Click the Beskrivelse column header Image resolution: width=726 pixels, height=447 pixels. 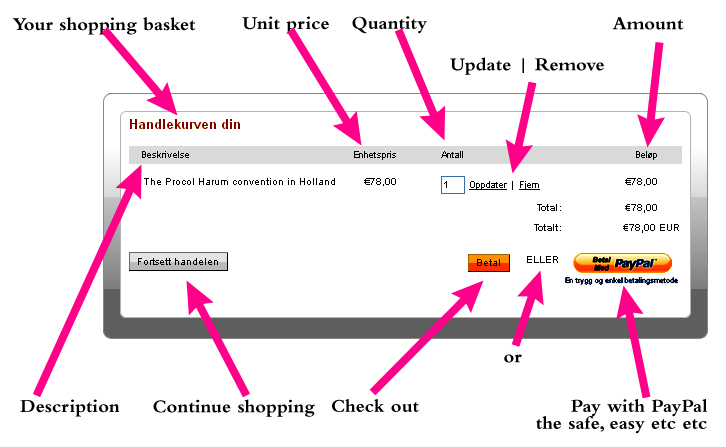click(x=166, y=155)
